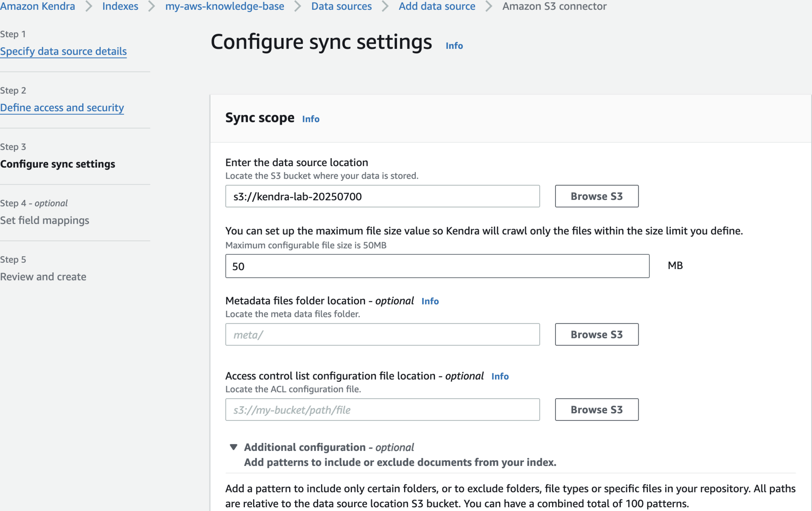Go to Specify data source details step
This screenshot has width=812, height=511.
[63, 51]
